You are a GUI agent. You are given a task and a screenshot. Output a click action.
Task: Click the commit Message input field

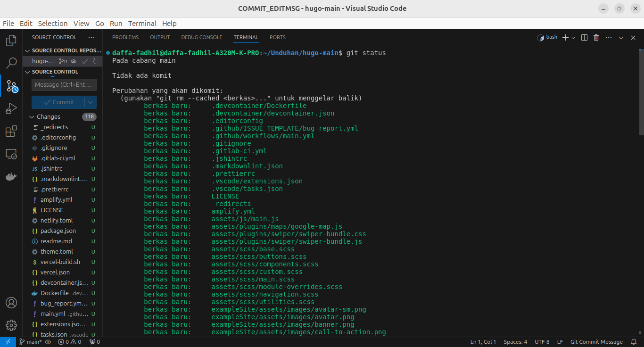pyautogui.click(x=64, y=85)
